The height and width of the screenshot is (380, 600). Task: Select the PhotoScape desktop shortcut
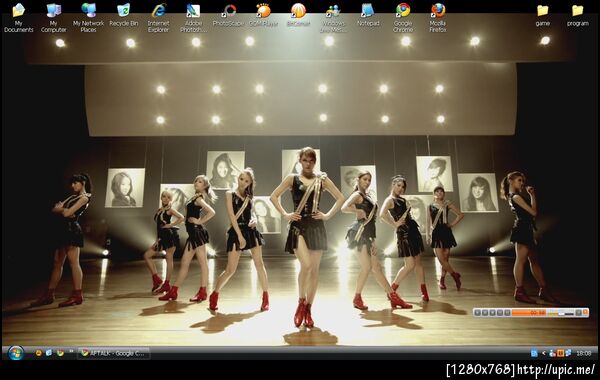228,15
